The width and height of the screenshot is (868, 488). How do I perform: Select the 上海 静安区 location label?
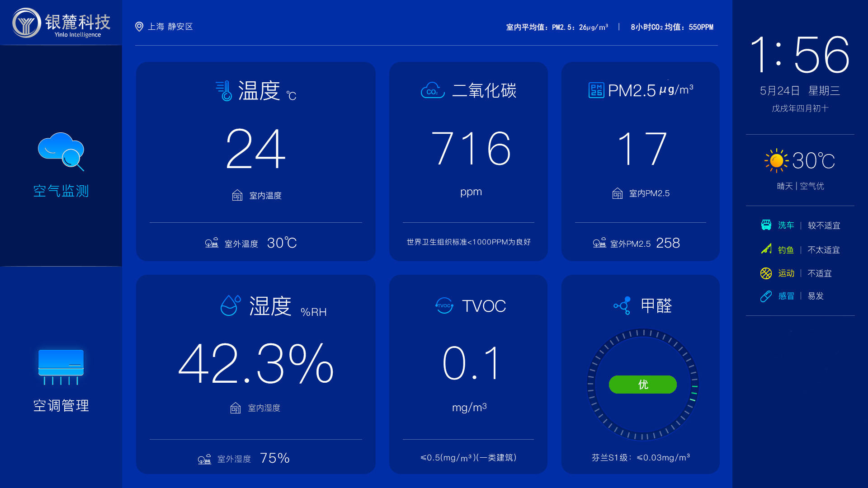click(170, 27)
